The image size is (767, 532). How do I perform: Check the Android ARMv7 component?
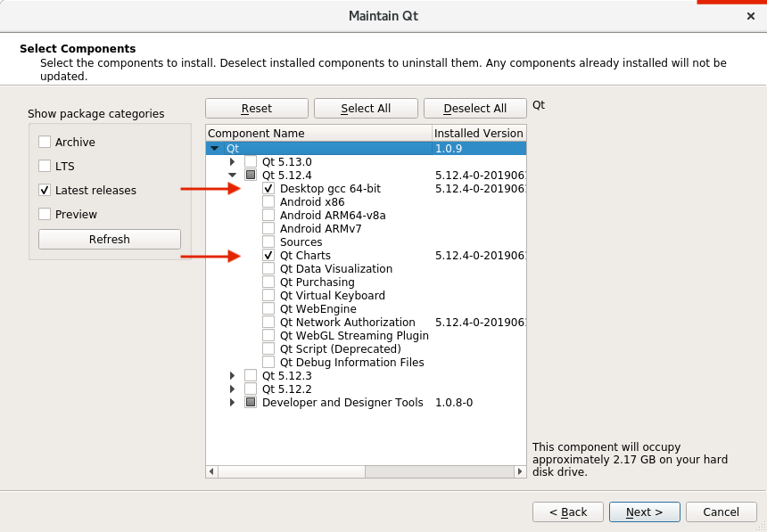point(268,228)
